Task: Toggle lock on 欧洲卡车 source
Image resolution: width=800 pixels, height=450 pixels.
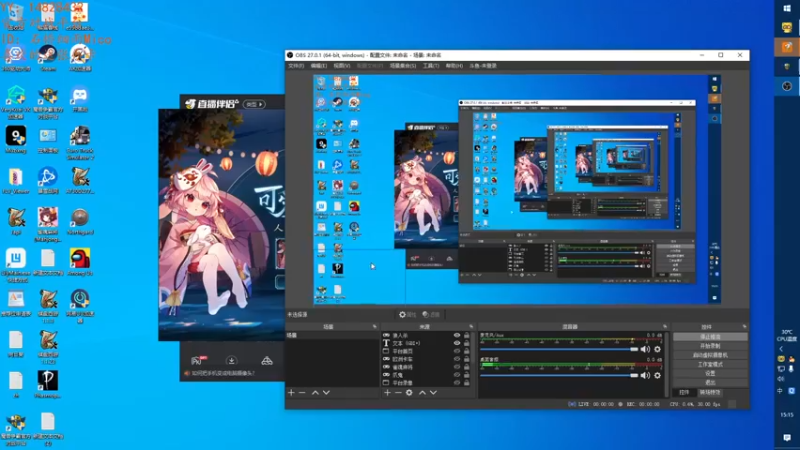Action: (466, 359)
